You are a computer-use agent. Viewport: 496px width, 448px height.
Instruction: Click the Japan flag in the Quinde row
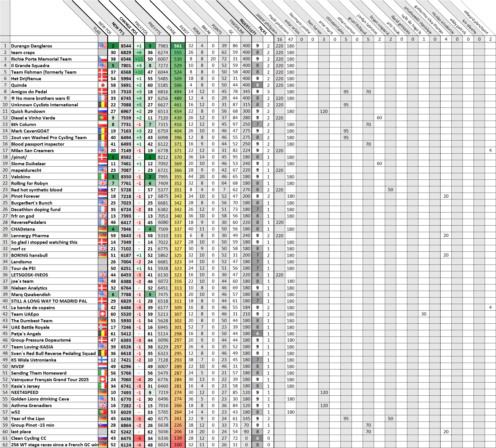pyautogui.click(x=103, y=85)
